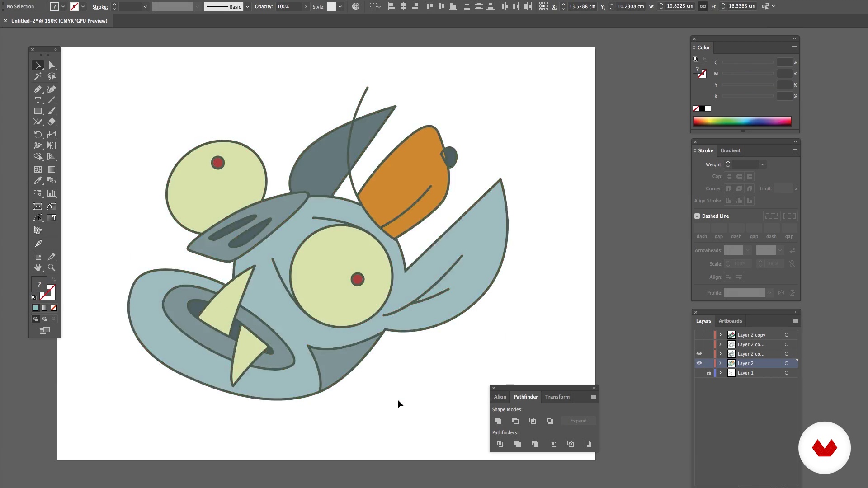
Task: Select the Eraser tool
Action: (52, 122)
